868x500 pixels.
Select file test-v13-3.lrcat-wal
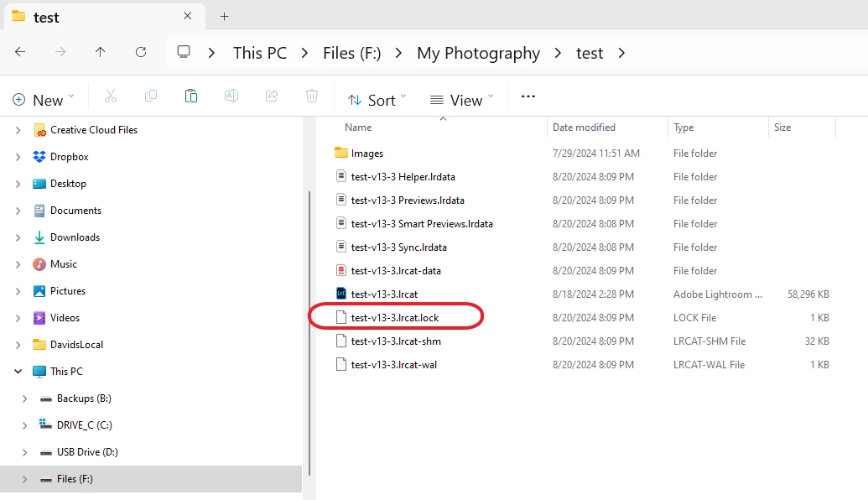[393, 365]
